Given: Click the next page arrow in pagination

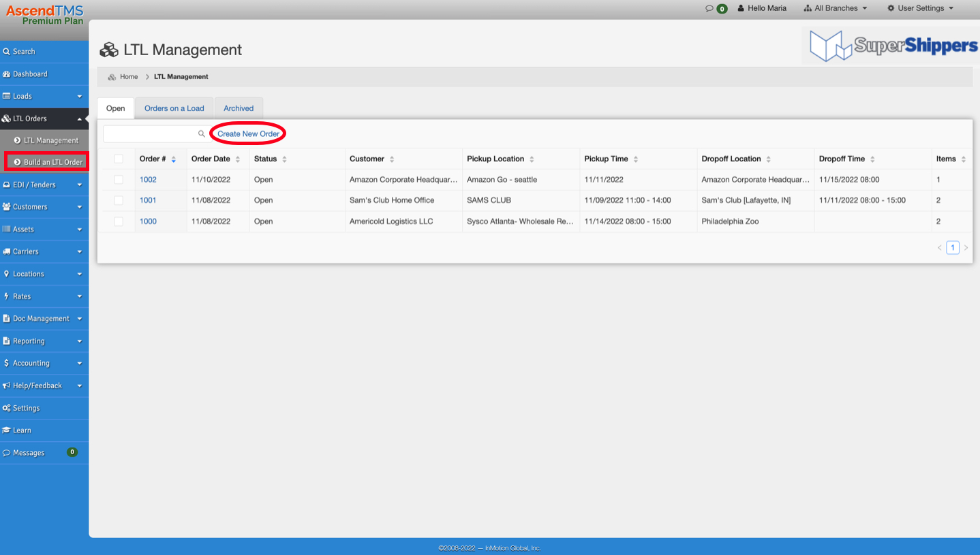Looking at the screenshot, I should pos(966,248).
